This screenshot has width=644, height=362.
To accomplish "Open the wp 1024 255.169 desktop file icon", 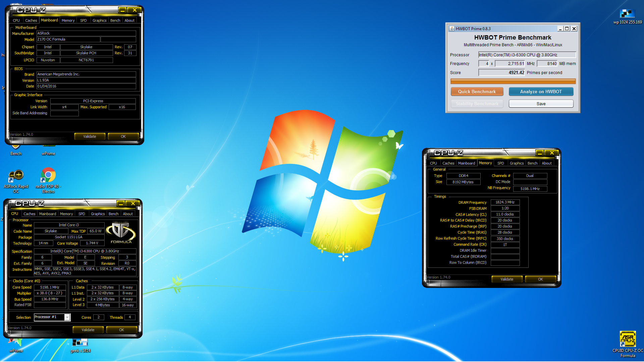I will click(627, 16).
